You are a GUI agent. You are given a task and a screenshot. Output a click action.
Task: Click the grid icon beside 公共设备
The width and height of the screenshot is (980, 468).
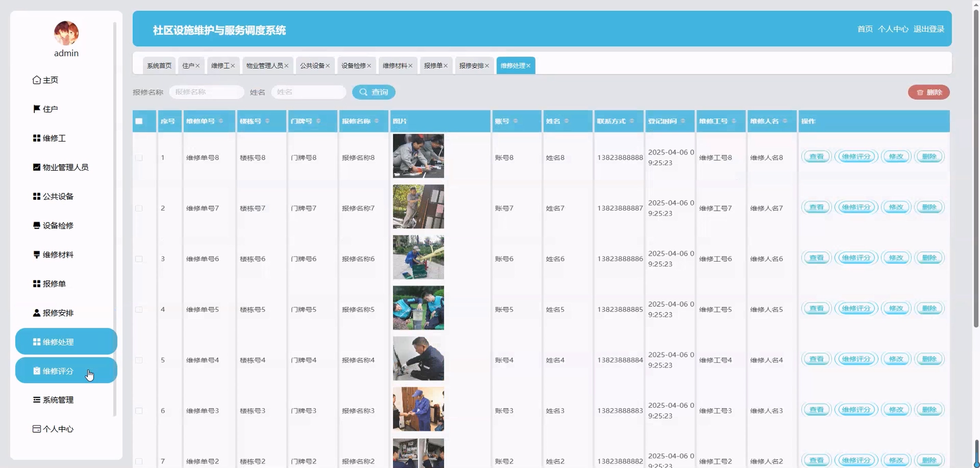pyautogui.click(x=37, y=196)
